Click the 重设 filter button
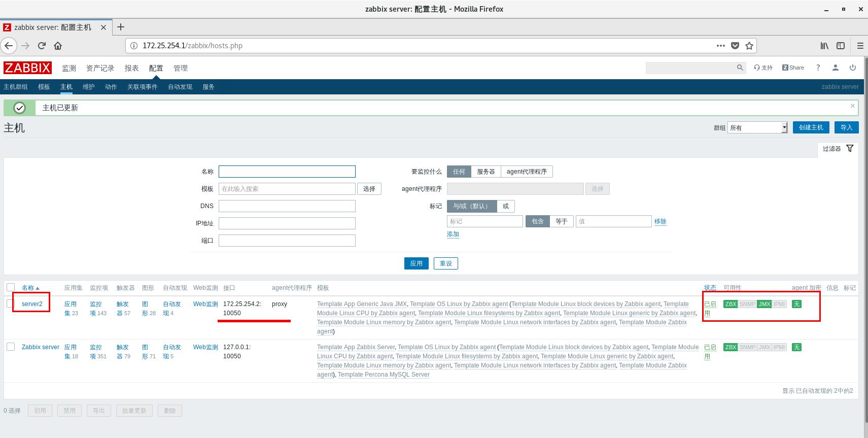The image size is (868, 438). [446, 263]
